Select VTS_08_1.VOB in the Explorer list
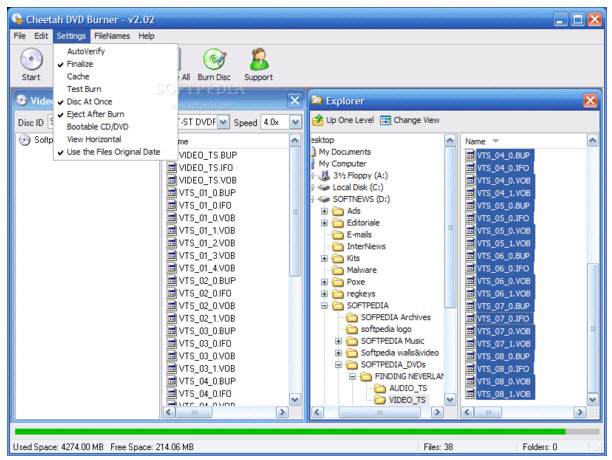Image resolution: width=612 pixels, height=460 pixels. (x=504, y=393)
